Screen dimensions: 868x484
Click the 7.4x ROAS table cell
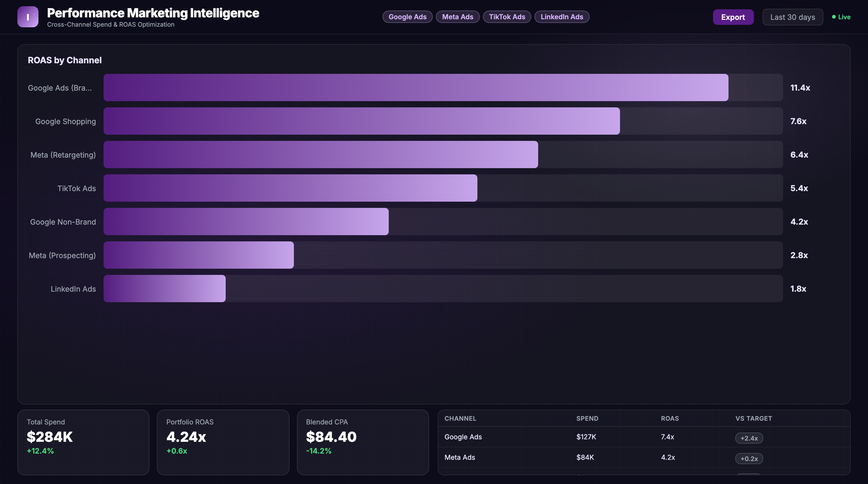click(667, 437)
